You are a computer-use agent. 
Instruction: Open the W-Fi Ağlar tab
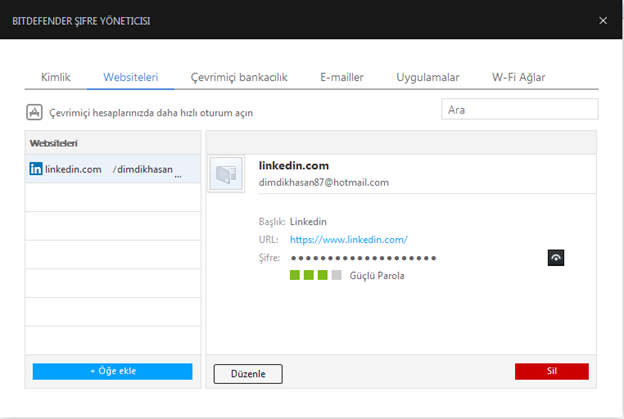point(519,77)
